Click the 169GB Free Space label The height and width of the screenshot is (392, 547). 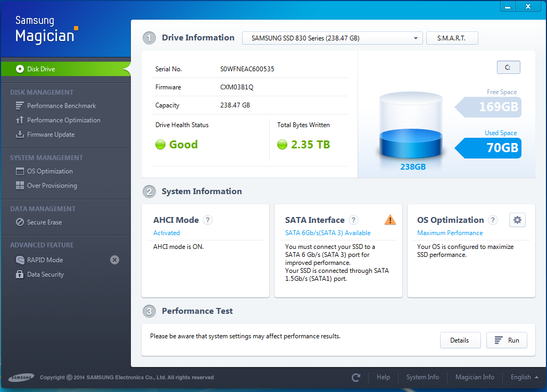[489, 107]
